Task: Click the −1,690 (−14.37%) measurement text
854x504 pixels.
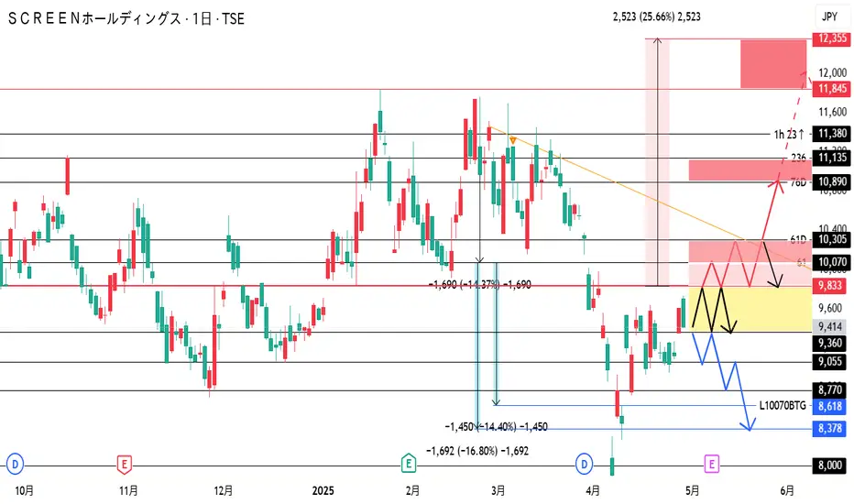Action: tap(480, 284)
